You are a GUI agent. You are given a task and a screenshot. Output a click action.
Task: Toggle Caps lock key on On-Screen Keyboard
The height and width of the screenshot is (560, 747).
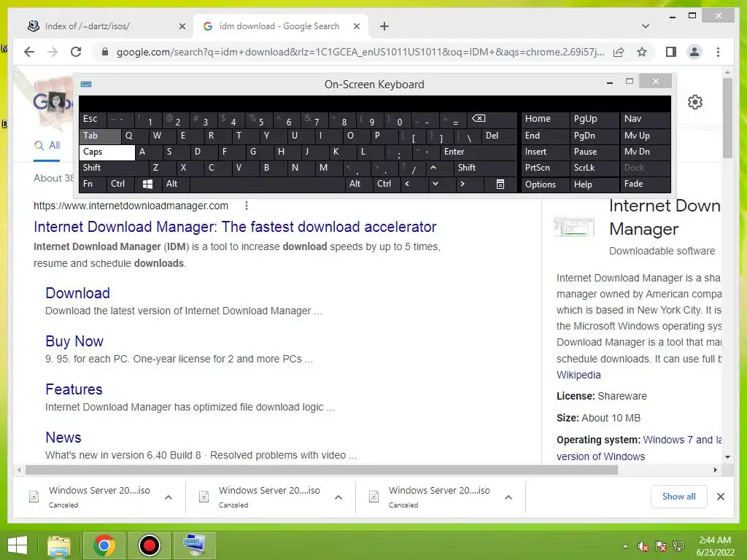(107, 152)
